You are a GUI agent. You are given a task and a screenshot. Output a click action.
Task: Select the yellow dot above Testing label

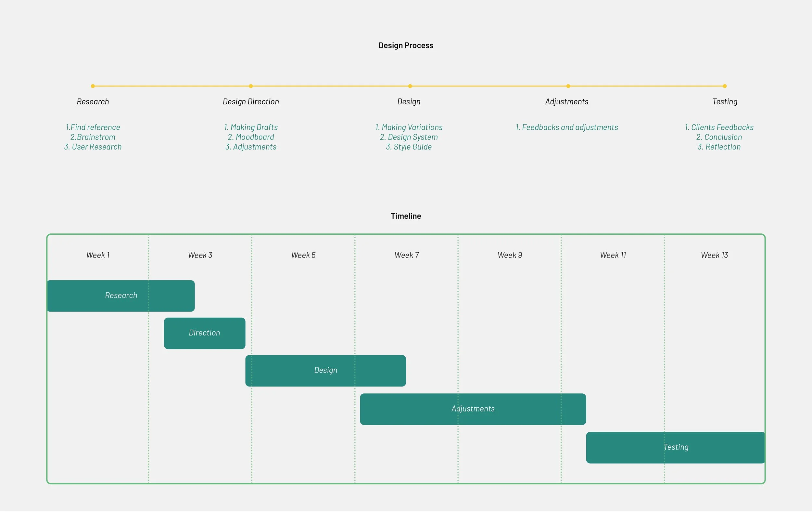pos(724,86)
